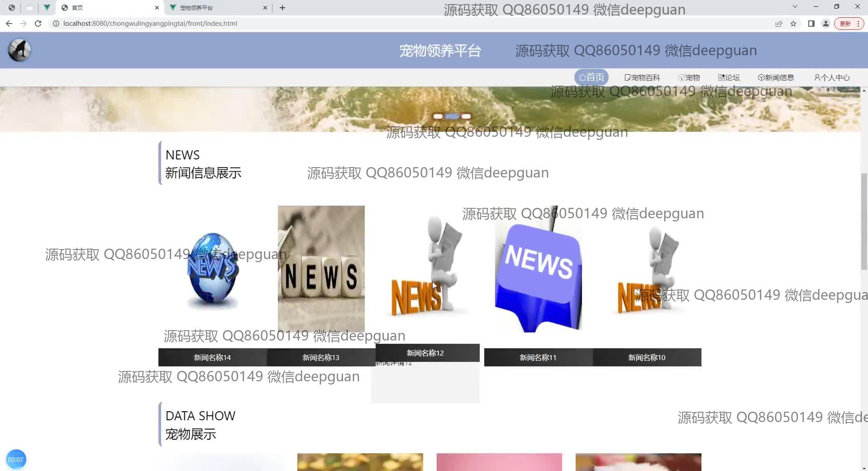Select the third carousel indicator dot

(x=466, y=116)
